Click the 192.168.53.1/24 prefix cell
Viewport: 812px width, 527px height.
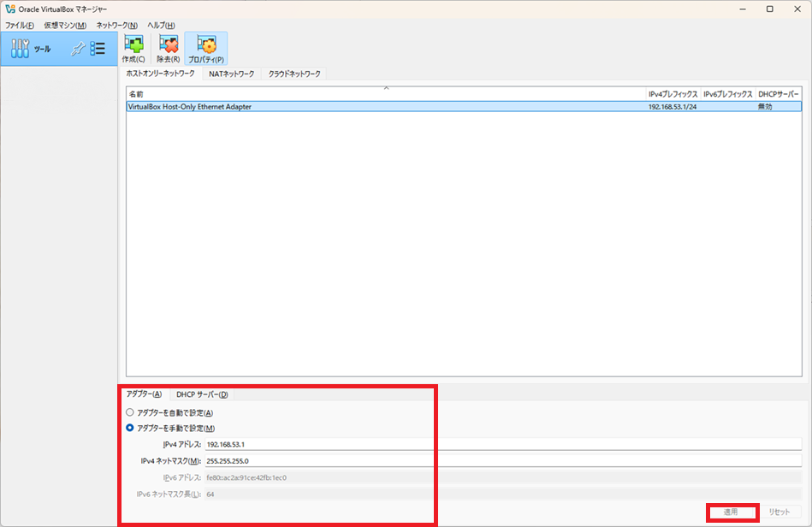tap(673, 107)
